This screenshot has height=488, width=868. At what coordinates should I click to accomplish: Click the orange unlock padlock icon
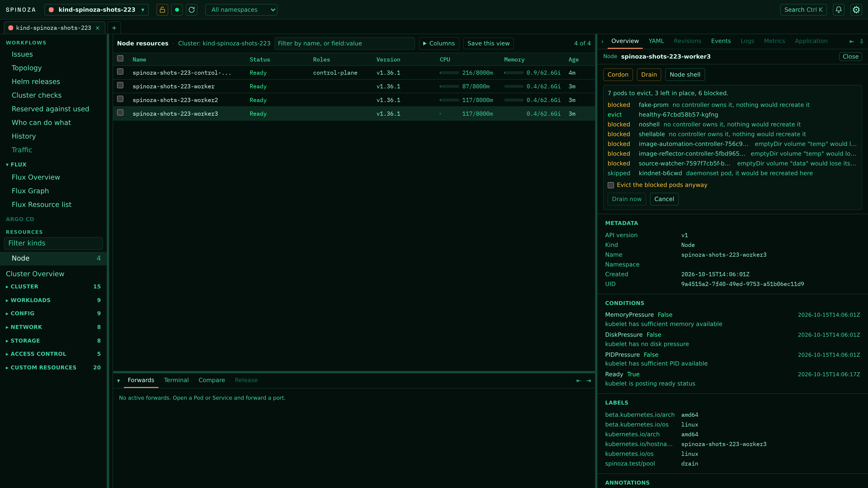point(162,10)
